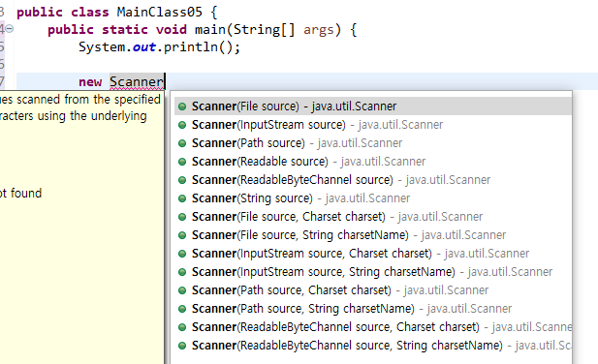Image resolution: width=598 pixels, height=364 pixels.
Task: Click the 'found' text in the Javadoc panel
Action: 26,193
